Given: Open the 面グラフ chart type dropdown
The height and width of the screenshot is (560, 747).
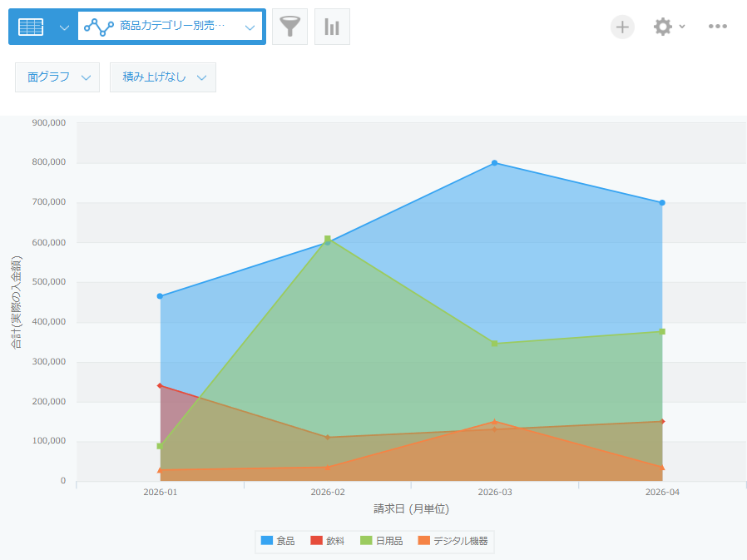Looking at the screenshot, I should click(x=57, y=77).
